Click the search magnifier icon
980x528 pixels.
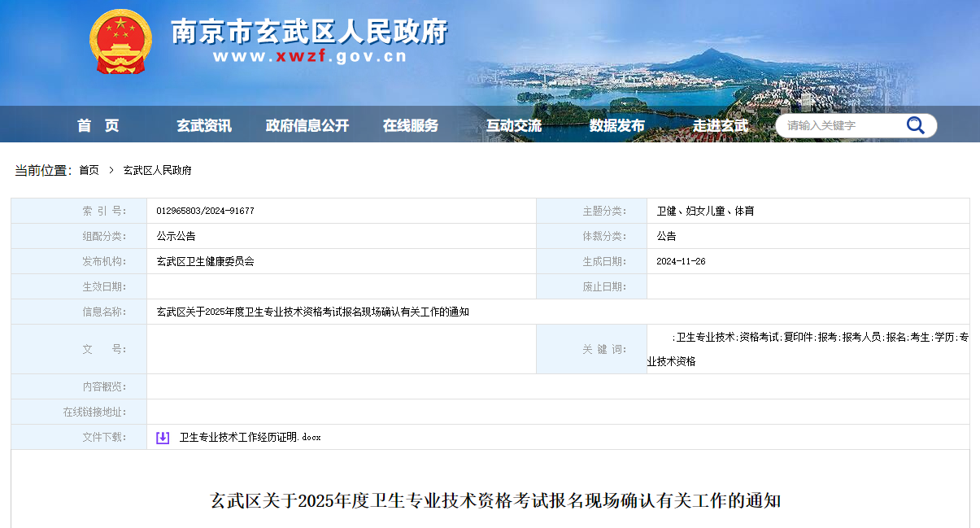point(916,125)
